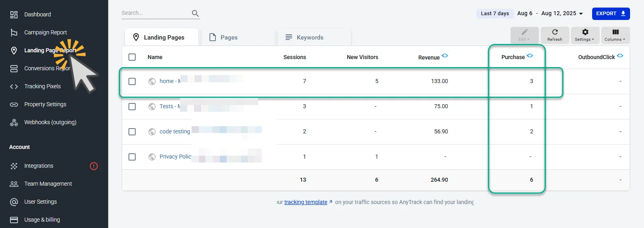The image size is (644, 228).
Task: Click the Campaign Report sidebar icon
Action: point(14,32)
